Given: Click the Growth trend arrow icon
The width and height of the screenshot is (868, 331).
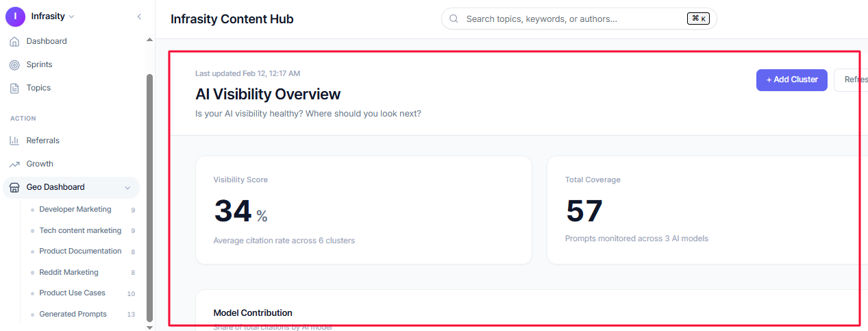Looking at the screenshot, I should point(14,164).
